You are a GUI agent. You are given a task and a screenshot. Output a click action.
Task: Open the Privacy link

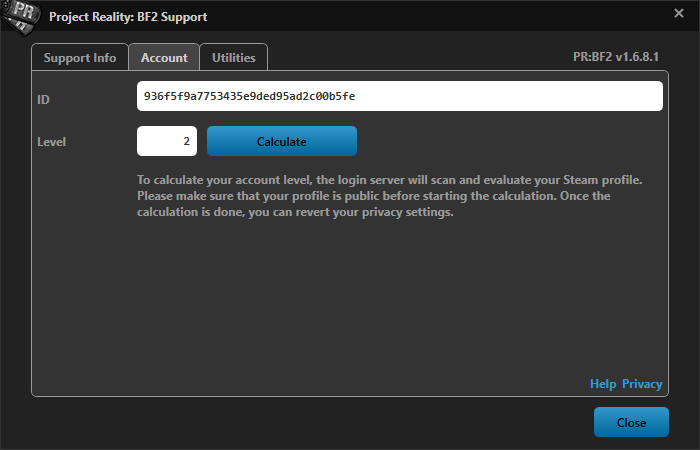click(x=642, y=384)
